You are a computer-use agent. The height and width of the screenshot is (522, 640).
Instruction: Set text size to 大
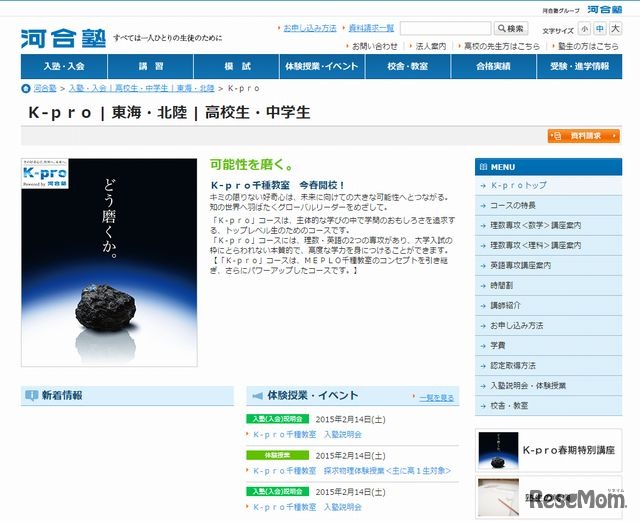(x=615, y=29)
